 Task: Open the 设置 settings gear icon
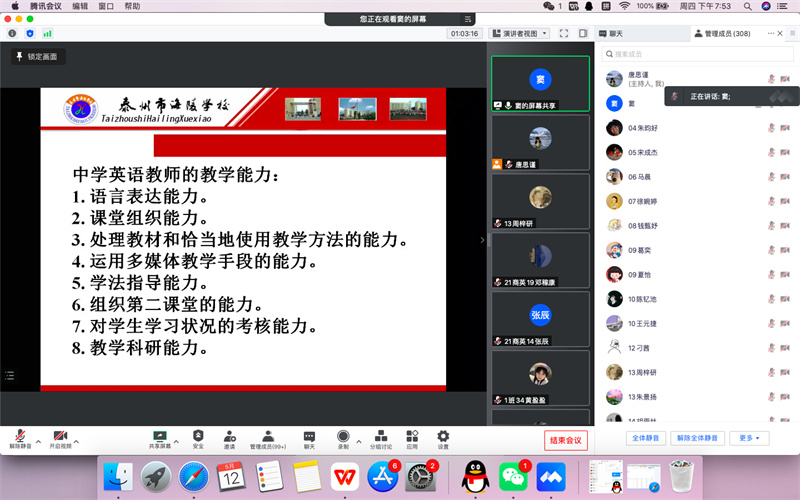click(x=443, y=436)
